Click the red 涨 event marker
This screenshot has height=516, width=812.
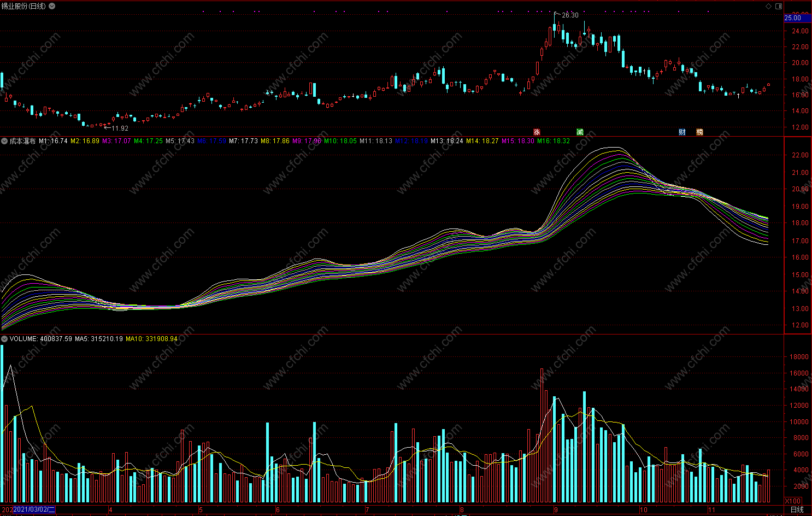point(537,132)
